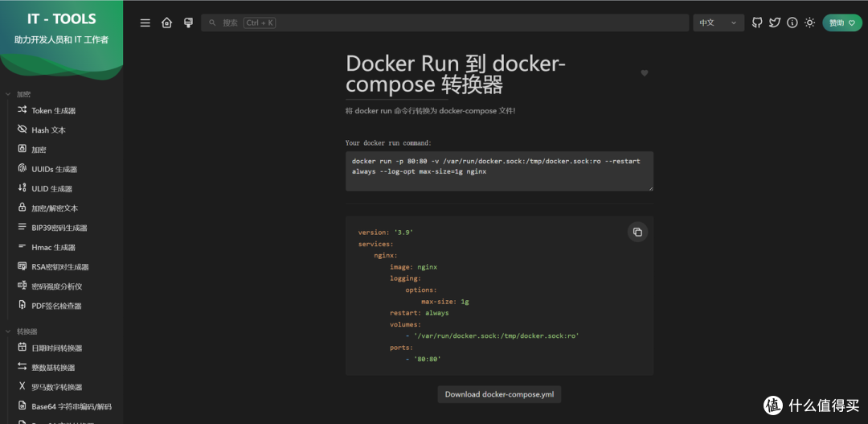
Task: Go to the home page icon
Action: (x=166, y=23)
